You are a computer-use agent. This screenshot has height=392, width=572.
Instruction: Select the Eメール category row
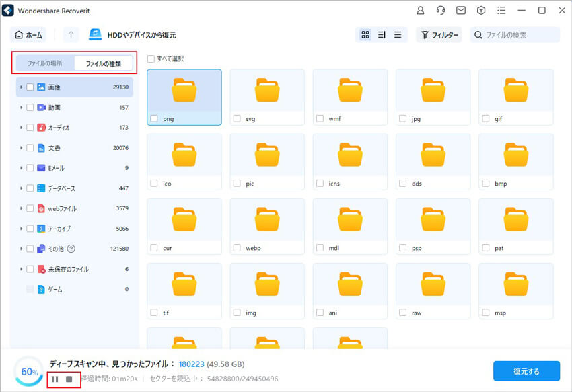pyautogui.click(x=75, y=168)
